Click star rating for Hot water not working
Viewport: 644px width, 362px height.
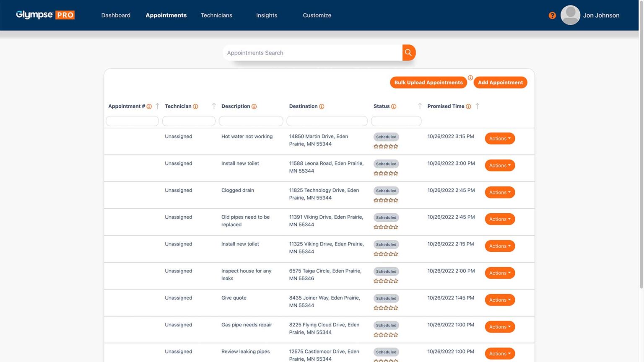pos(386,147)
